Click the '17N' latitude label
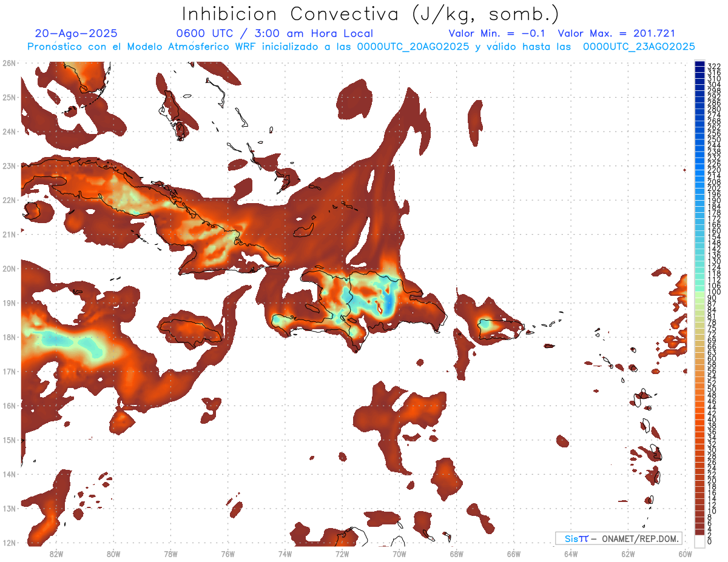The width and height of the screenshot is (728, 562). [9, 371]
